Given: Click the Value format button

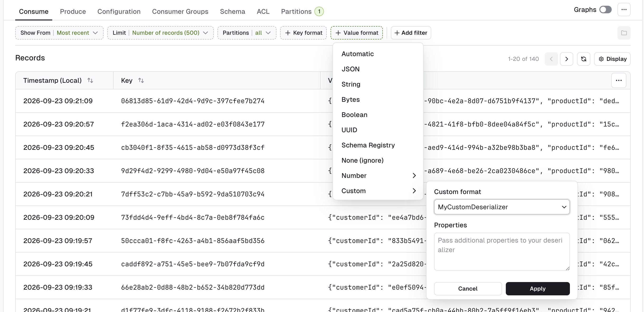Looking at the screenshot, I should [x=356, y=33].
